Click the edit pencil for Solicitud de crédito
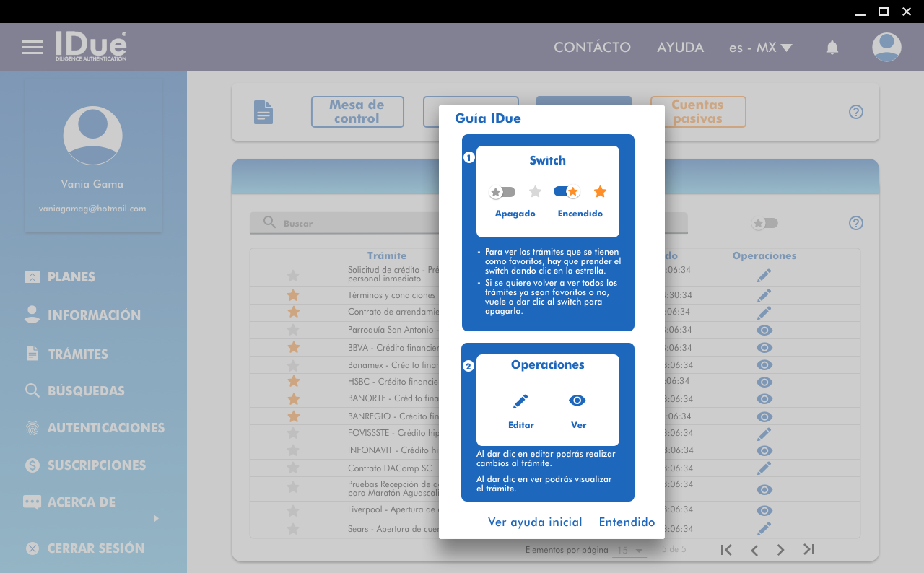924x573 pixels. coord(764,275)
